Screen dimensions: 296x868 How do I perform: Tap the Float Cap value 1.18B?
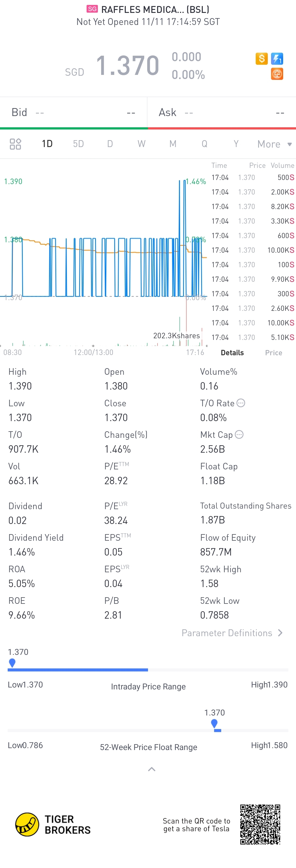[212, 481]
